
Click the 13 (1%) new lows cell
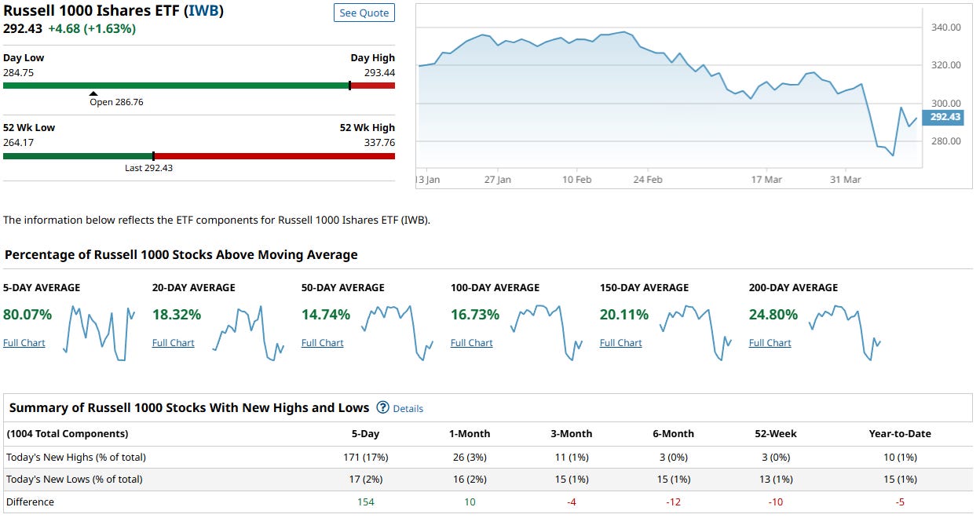coord(776,480)
